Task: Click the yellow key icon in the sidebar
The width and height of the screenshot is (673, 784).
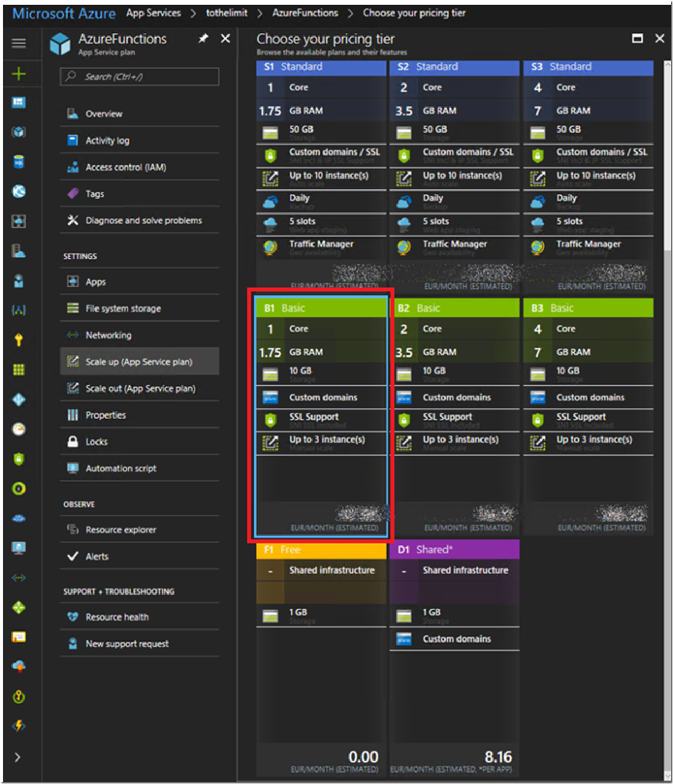Action: click(x=19, y=340)
